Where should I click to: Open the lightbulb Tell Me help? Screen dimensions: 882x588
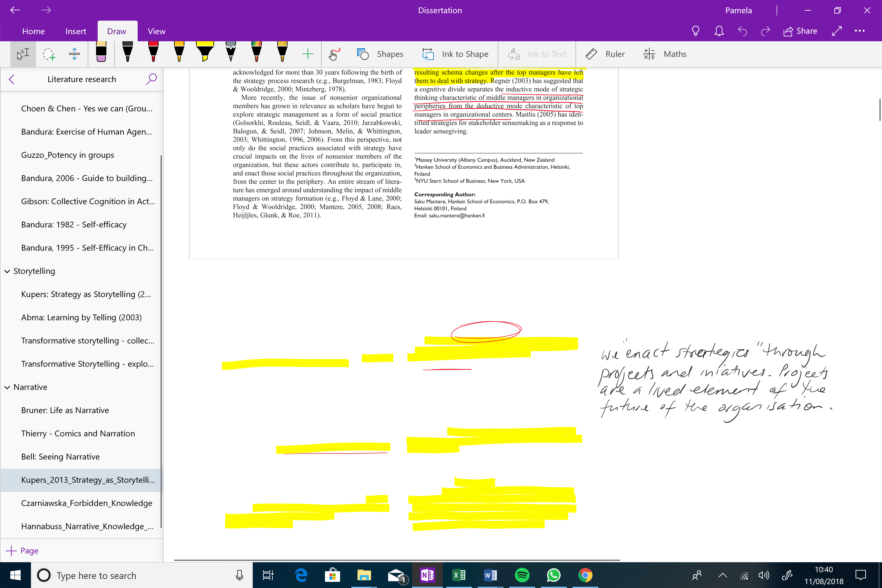[696, 31]
